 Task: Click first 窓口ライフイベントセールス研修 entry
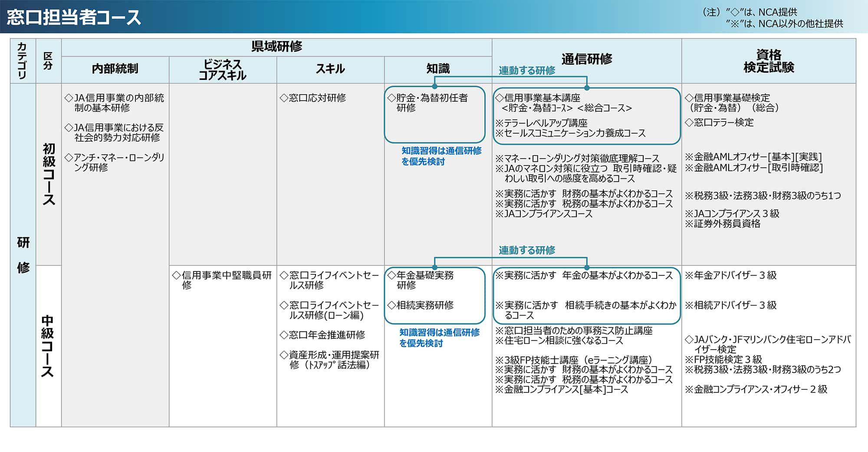[329, 280]
